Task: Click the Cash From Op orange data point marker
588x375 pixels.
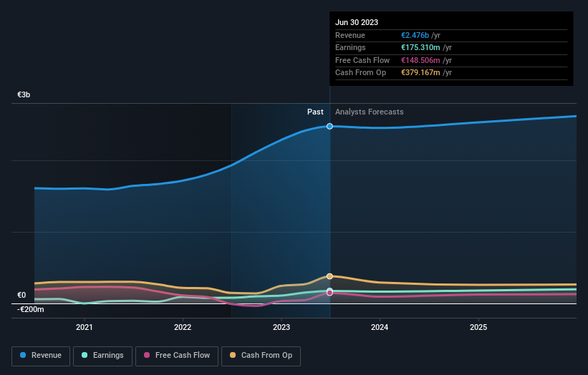Action: tap(329, 276)
